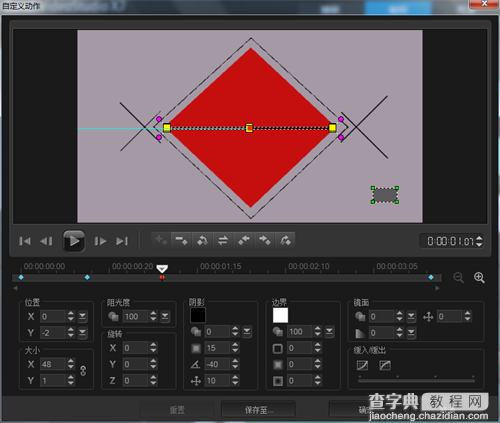Open border opacity slider dropdown
Image resolution: width=500 pixels, height=423 pixels.
click(329, 331)
